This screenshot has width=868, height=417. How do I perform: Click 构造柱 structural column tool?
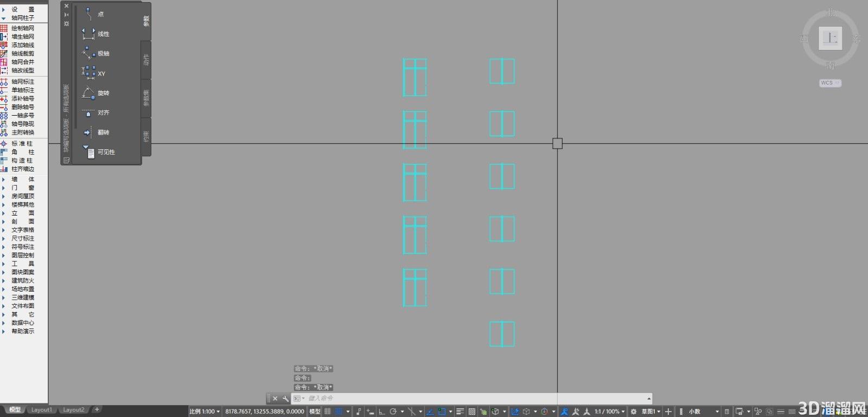pyautogui.click(x=17, y=160)
